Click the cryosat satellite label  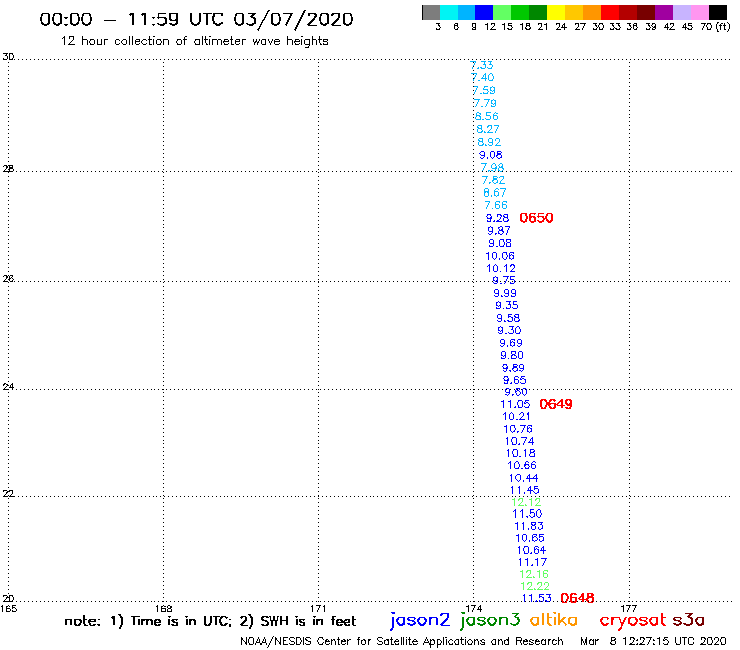633,620
